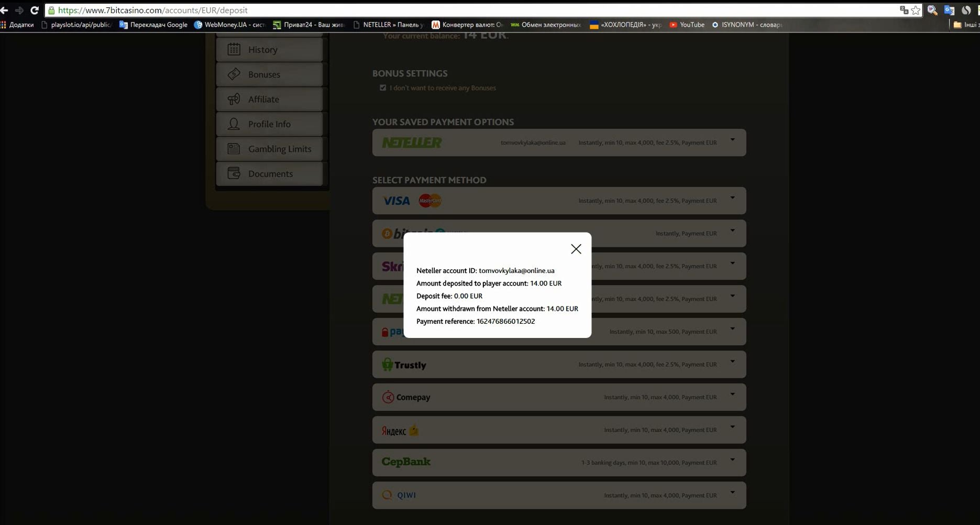Open Affiliate in the account sidebar
Image resolution: width=980 pixels, height=525 pixels.
pos(269,99)
